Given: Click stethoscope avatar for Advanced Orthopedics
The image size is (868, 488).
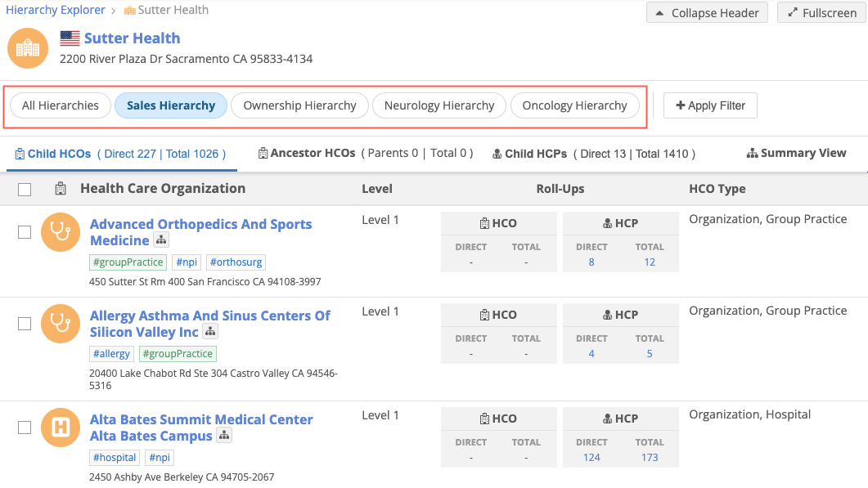Looking at the screenshot, I should tap(61, 232).
